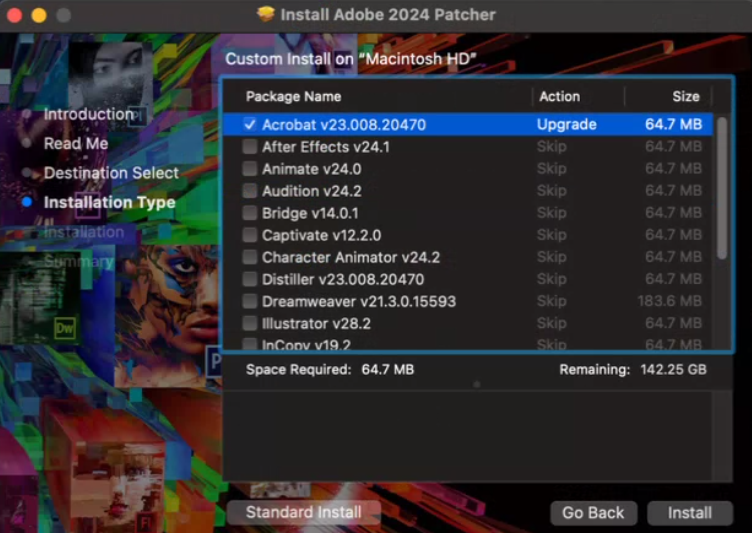Click the Action column header

coord(559,97)
